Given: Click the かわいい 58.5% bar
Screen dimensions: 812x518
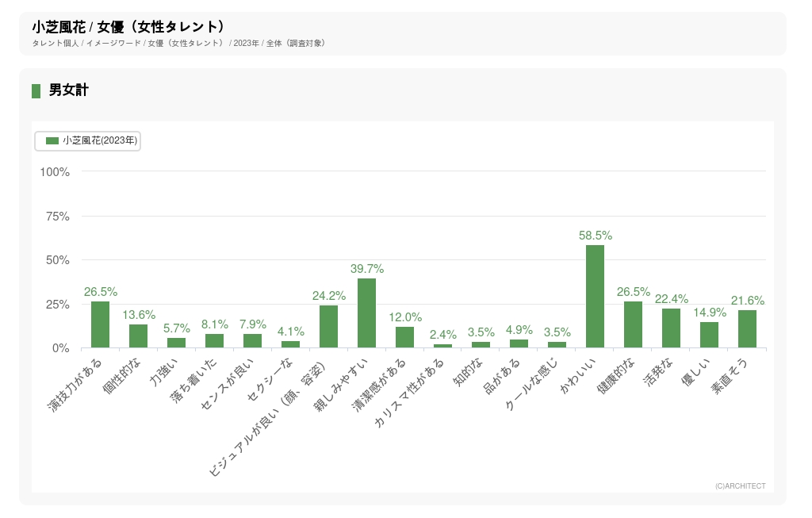Looking at the screenshot, I should (595, 296).
